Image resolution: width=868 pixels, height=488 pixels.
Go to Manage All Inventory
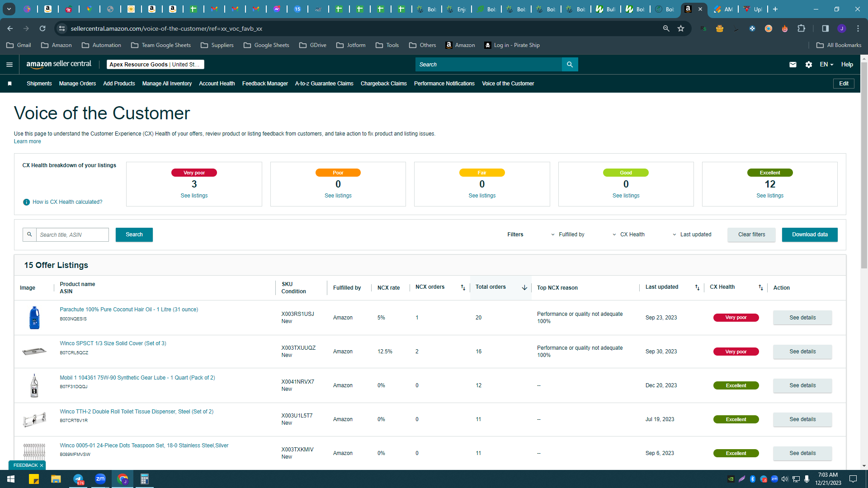pos(167,84)
